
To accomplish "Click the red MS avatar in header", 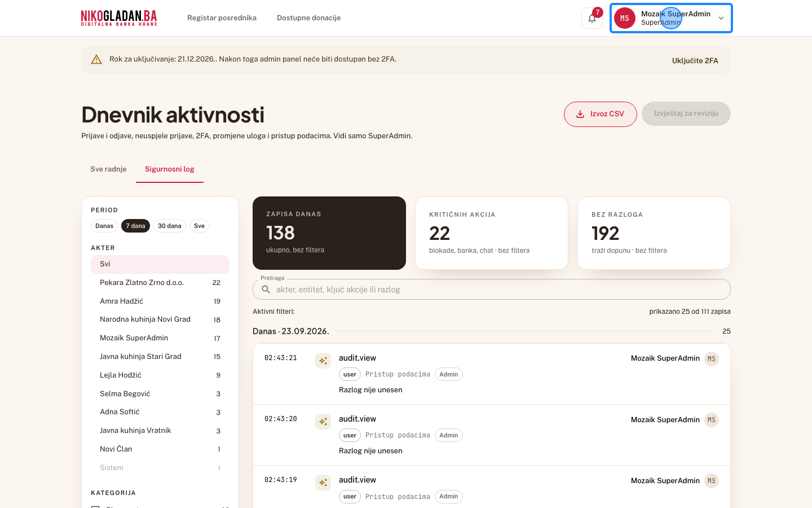I will pyautogui.click(x=625, y=18).
